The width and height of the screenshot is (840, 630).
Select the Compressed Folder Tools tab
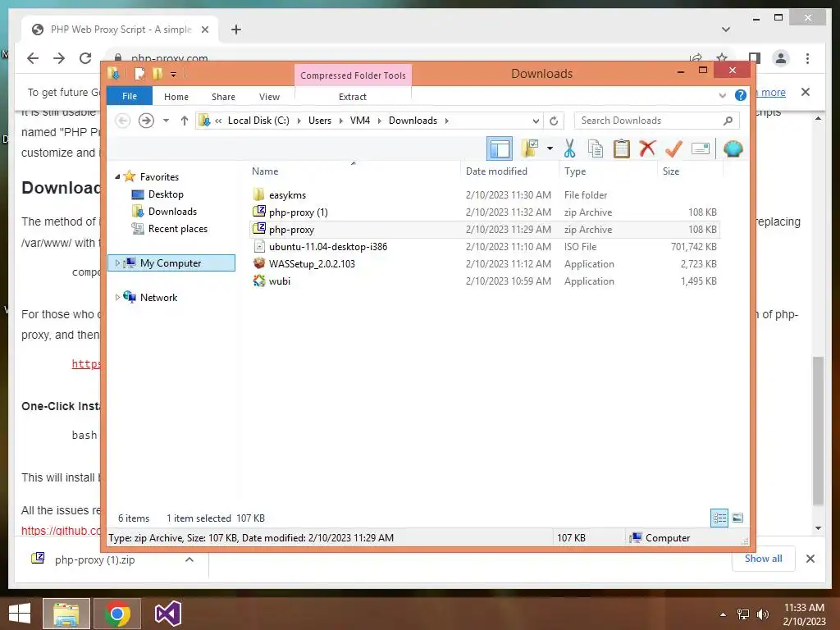353,75
